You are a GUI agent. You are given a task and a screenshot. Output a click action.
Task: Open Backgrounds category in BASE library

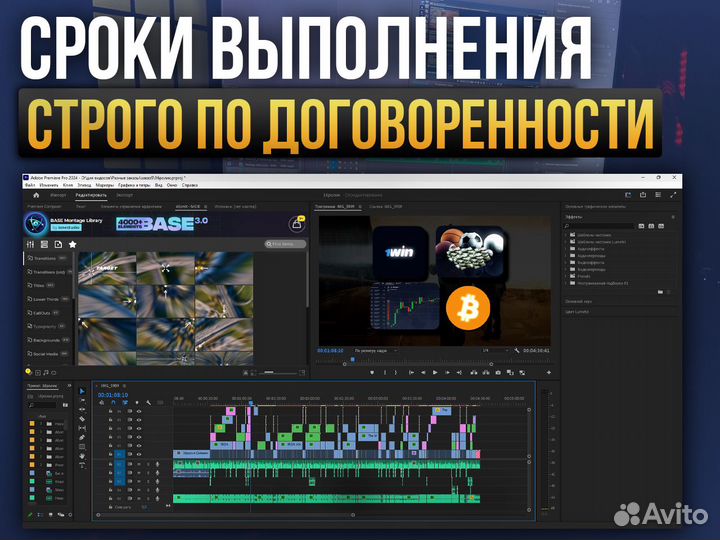[48, 340]
